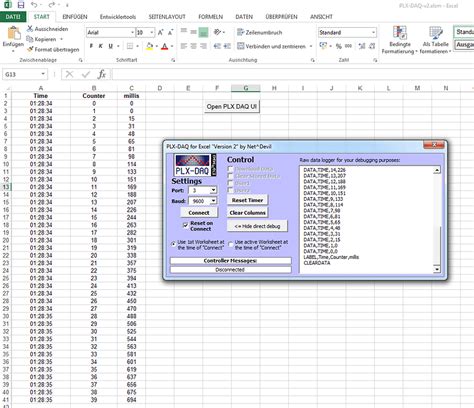Increase font size with larger A
Screen dimensions: 474x408
click(x=160, y=32)
